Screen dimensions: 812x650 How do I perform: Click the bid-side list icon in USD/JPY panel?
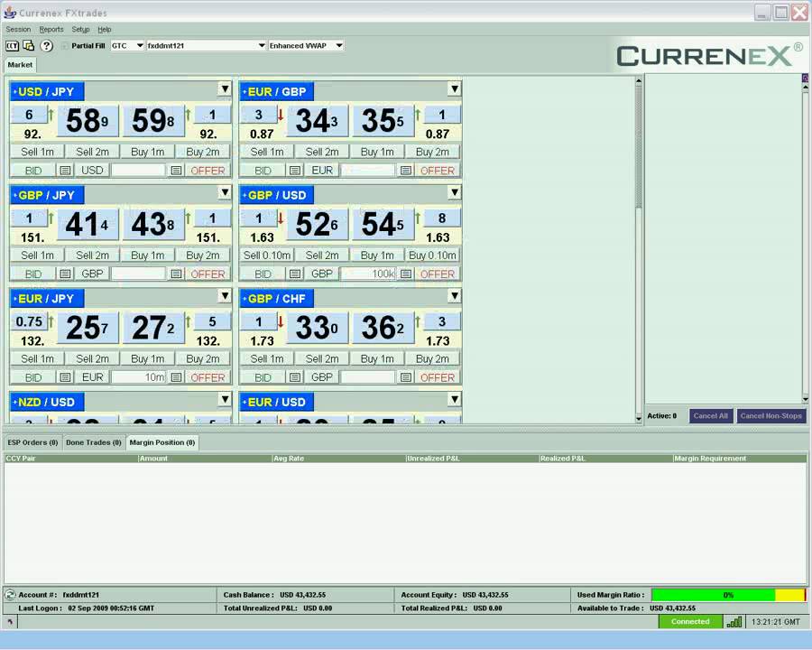[x=65, y=170]
